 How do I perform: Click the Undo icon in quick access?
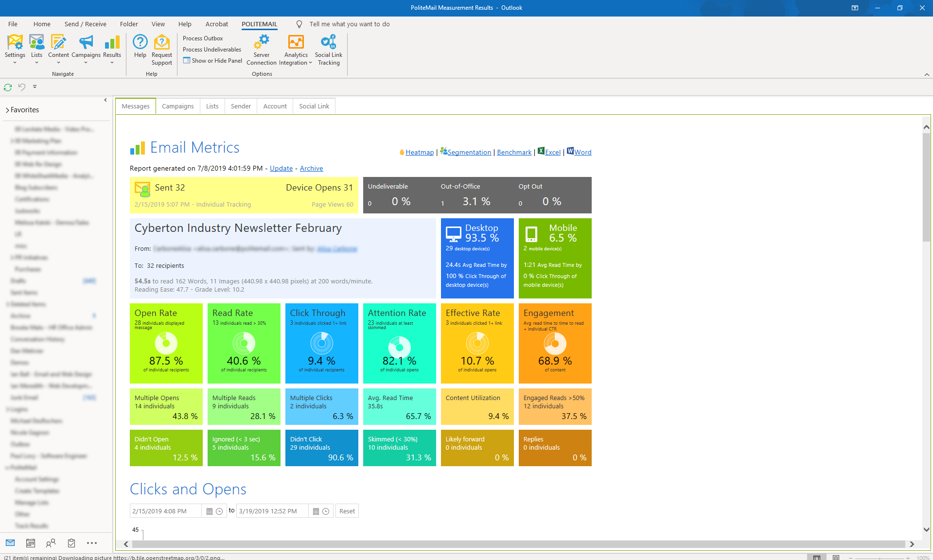(21, 87)
